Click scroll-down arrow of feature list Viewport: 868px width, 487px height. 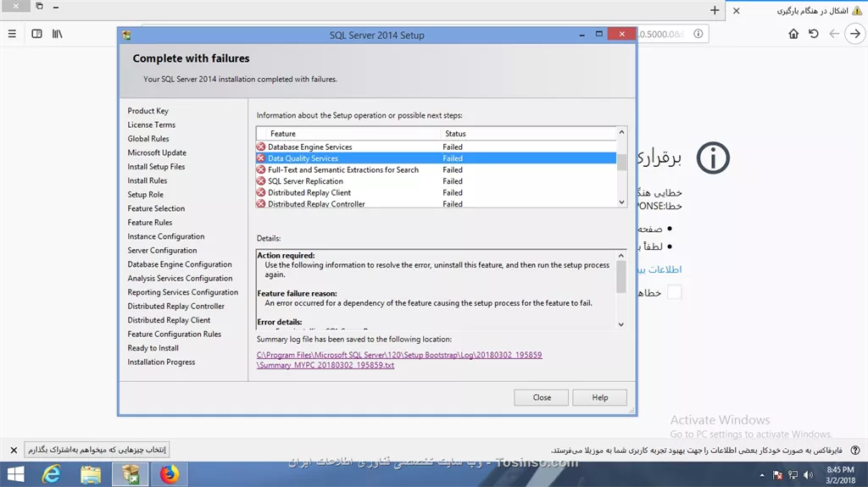tap(621, 202)
